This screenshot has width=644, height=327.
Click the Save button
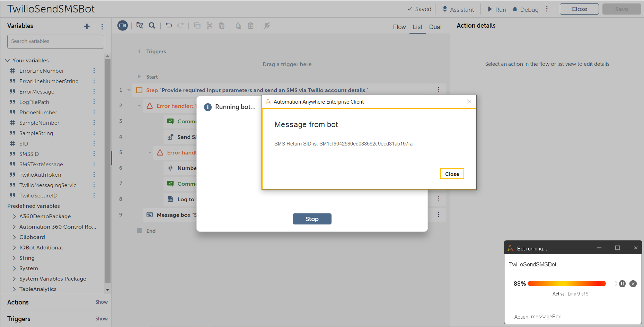point(621,9)
